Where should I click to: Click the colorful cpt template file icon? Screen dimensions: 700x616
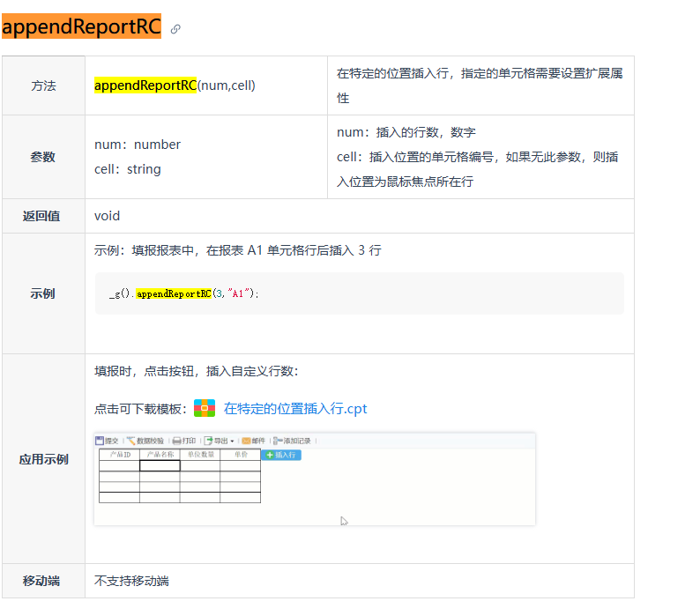(205, 408)
